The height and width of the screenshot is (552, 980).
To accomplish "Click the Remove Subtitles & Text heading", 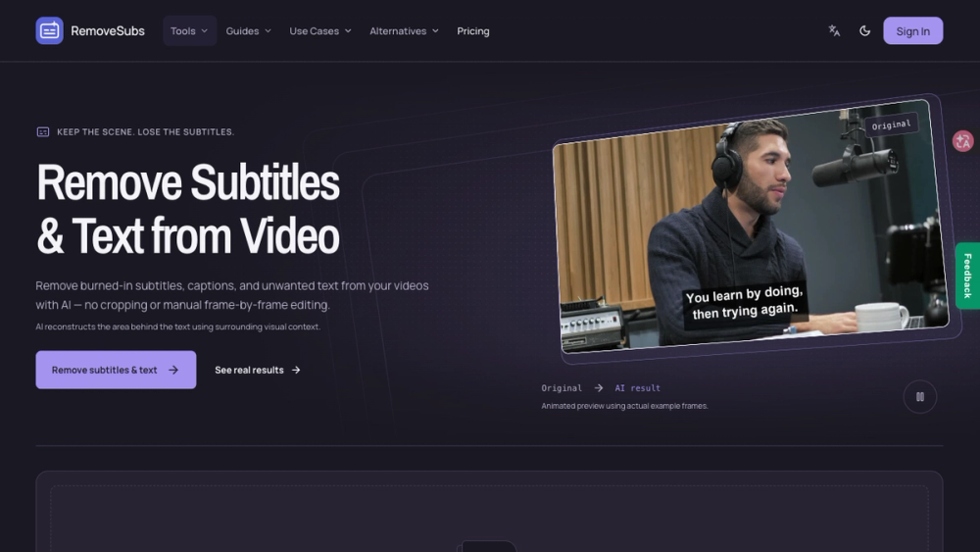I will (187, 209).
